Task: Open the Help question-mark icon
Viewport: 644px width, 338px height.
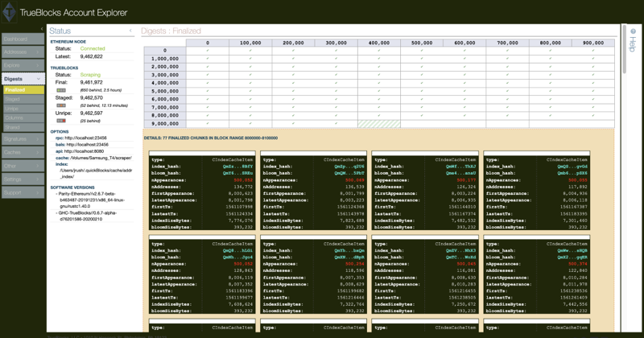Action: click(x=633, y=31)
